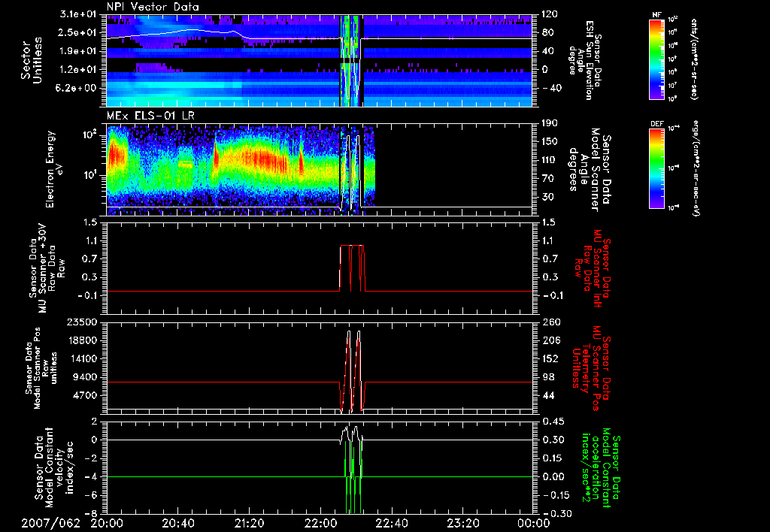
Task: Click the '20:00' time axis label
Action: (107, 523)
